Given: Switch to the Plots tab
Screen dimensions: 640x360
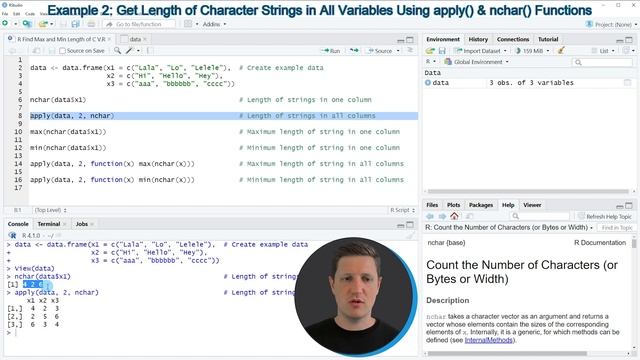Looking at the screenshot, I should 453,205.
